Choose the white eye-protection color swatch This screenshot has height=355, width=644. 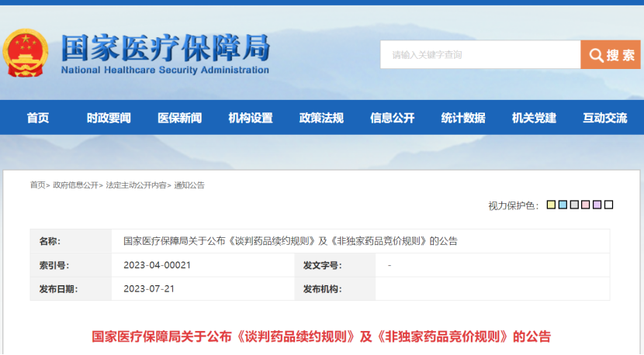click(608, 205)
